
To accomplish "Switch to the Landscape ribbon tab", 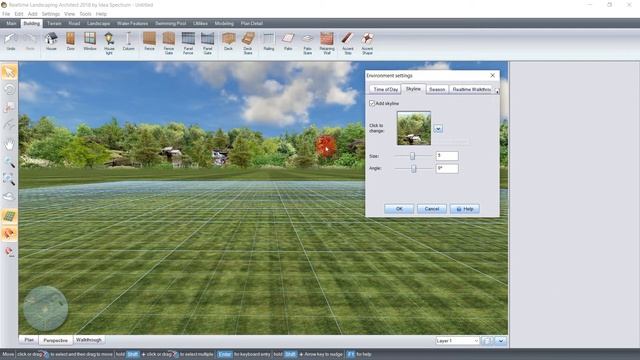I will click(x=98, y=24).
